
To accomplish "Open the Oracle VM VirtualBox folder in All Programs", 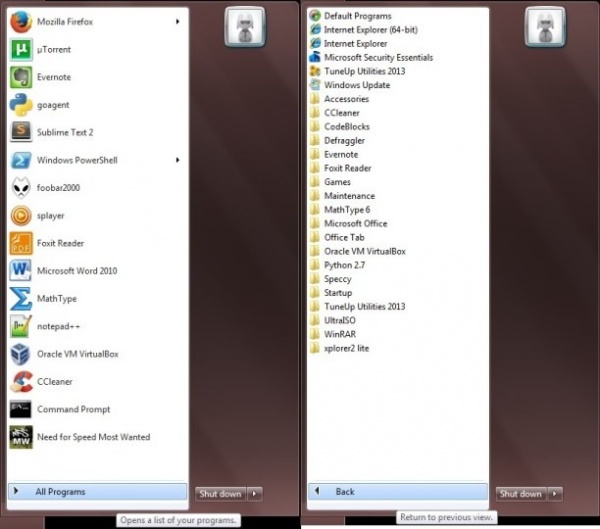I will point(398,251).
